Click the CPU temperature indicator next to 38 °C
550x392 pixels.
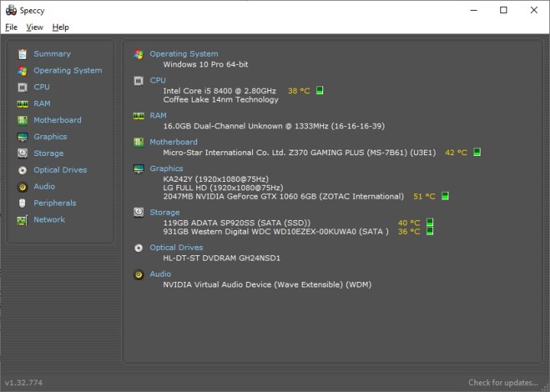click(319, 90)
